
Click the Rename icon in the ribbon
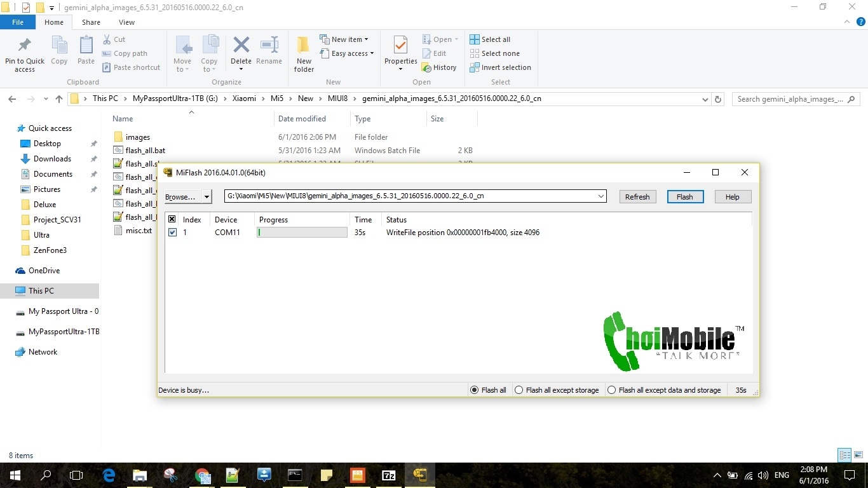[269, 45]
